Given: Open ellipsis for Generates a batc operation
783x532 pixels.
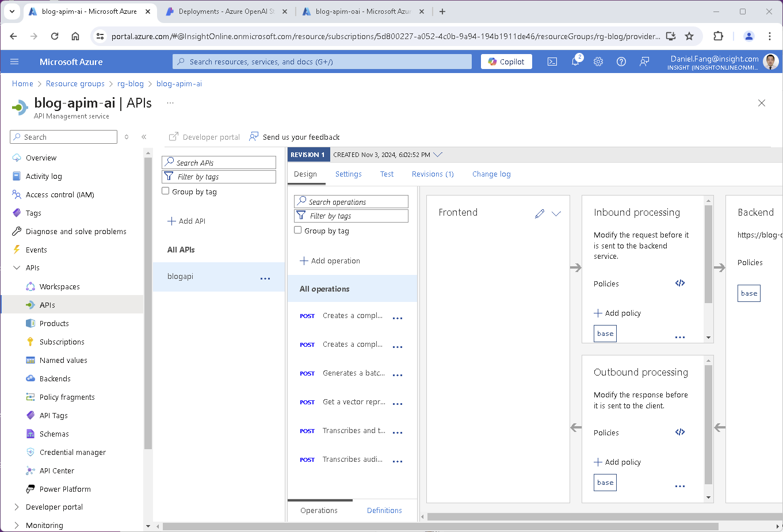Looking at the screenshot, I should tap(398, 375).
